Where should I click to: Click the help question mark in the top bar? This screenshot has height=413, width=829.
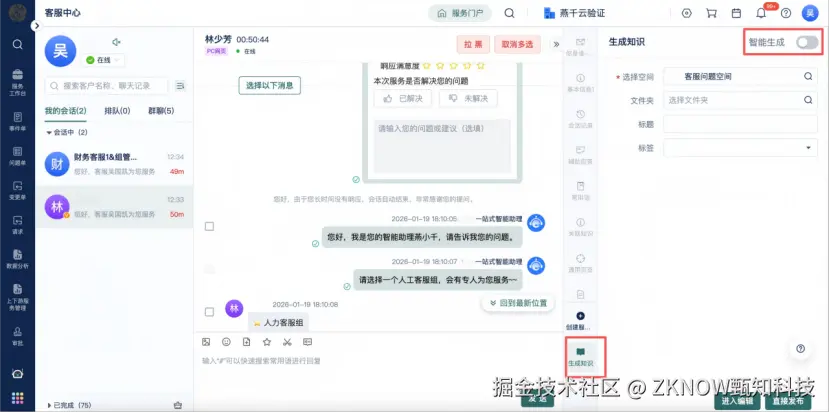(x=786, y=13)
